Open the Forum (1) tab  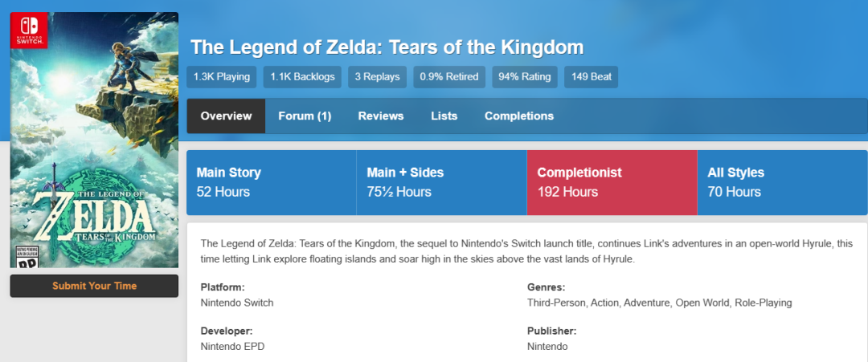(305, 116)
